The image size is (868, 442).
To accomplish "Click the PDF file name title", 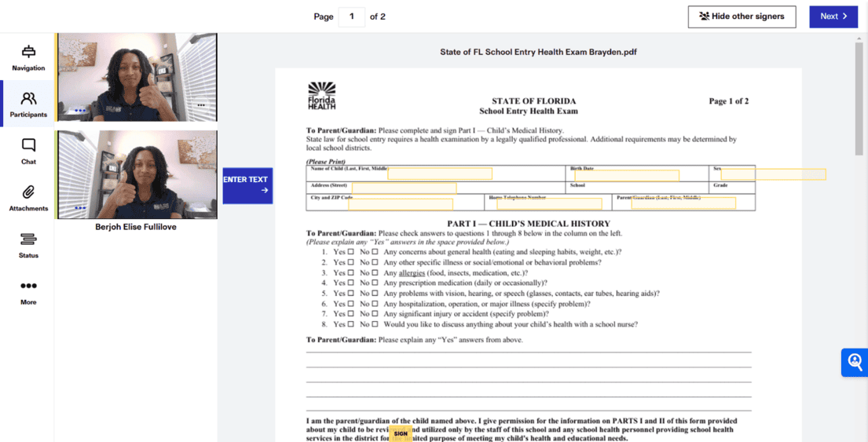I will pos(539,52).
